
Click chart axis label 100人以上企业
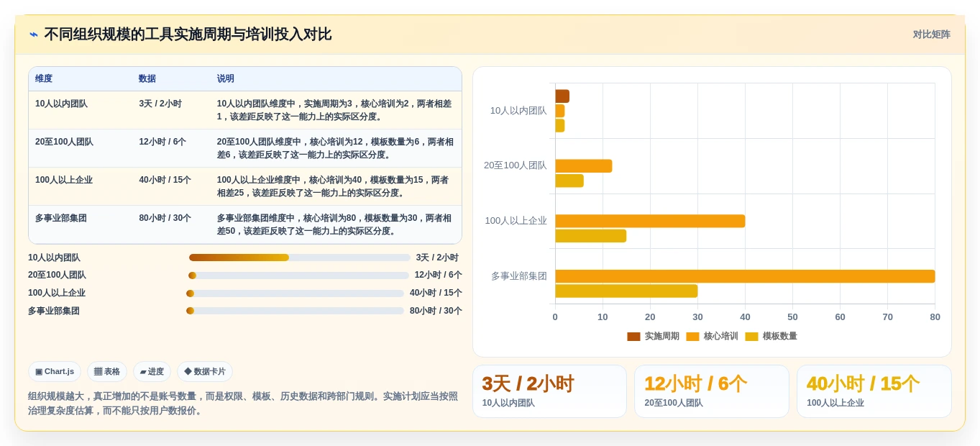click(x=516, y=221)
